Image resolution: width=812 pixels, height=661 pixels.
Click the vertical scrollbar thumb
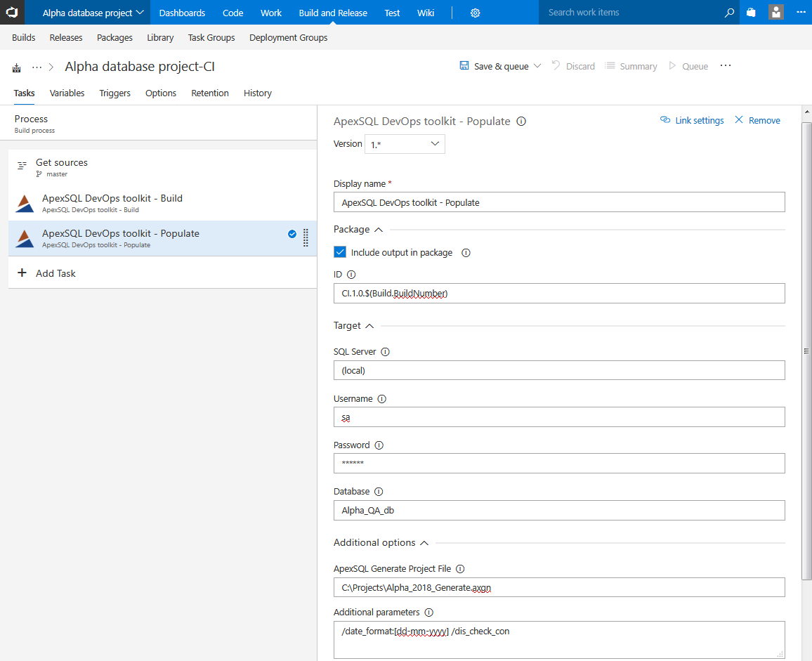(x=806, y=351)
